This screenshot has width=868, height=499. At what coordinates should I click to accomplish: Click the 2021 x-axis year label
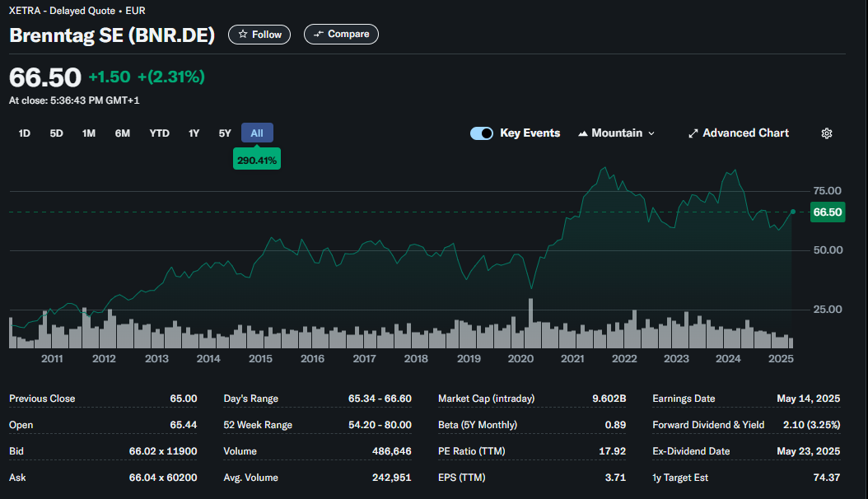[x=572, y=358]
